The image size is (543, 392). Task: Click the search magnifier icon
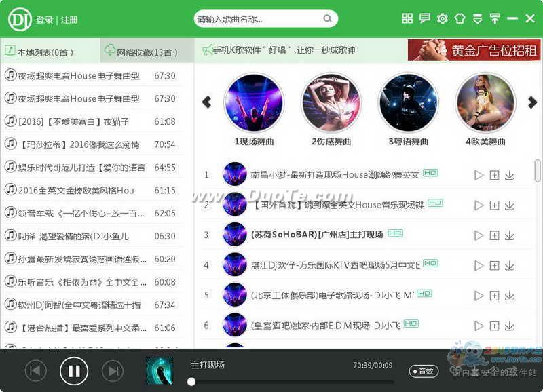[327, 19]
